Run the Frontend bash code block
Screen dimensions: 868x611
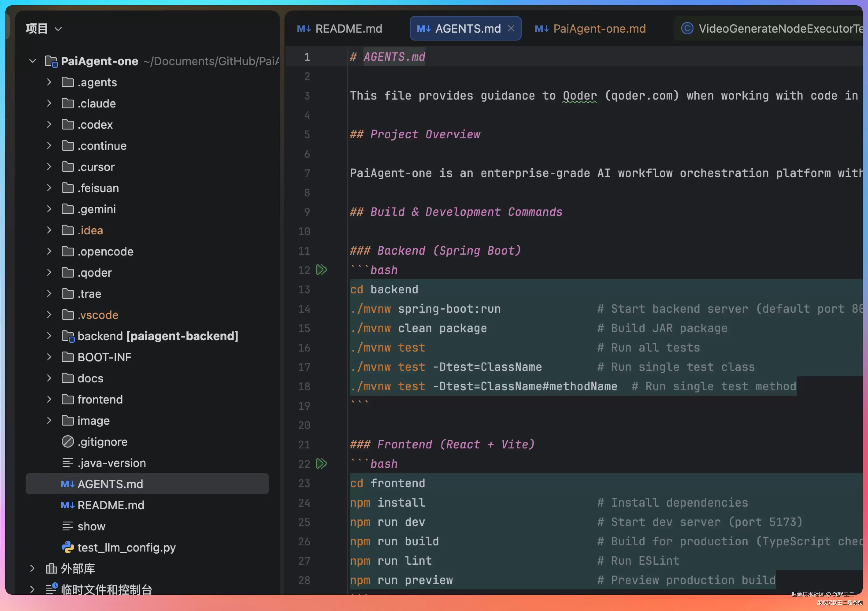(x=321, y=464)
